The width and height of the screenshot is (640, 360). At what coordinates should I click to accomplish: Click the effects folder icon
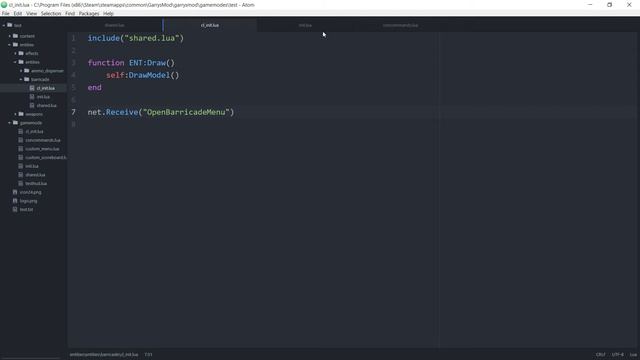[x=21, y=53]
